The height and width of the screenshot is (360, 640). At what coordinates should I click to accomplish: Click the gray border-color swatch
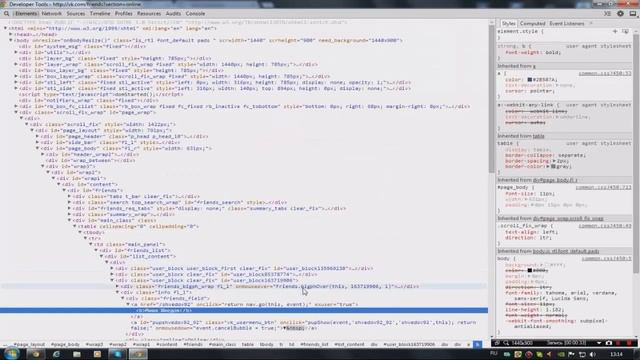[553, 167]
